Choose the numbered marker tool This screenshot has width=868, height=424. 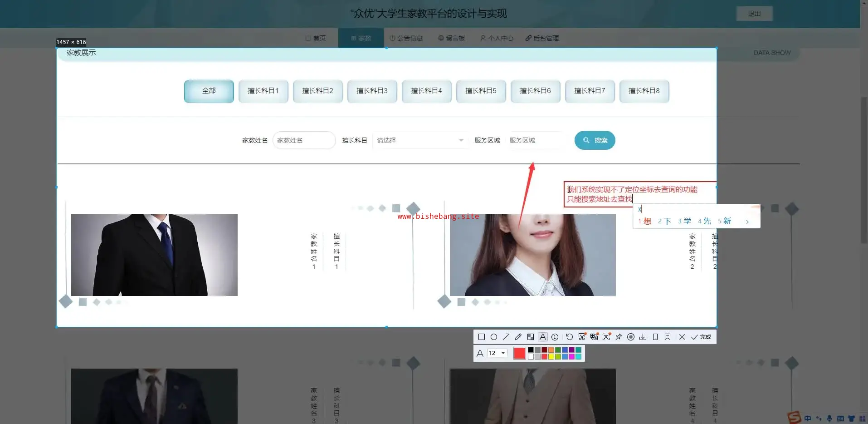(555, 337)
